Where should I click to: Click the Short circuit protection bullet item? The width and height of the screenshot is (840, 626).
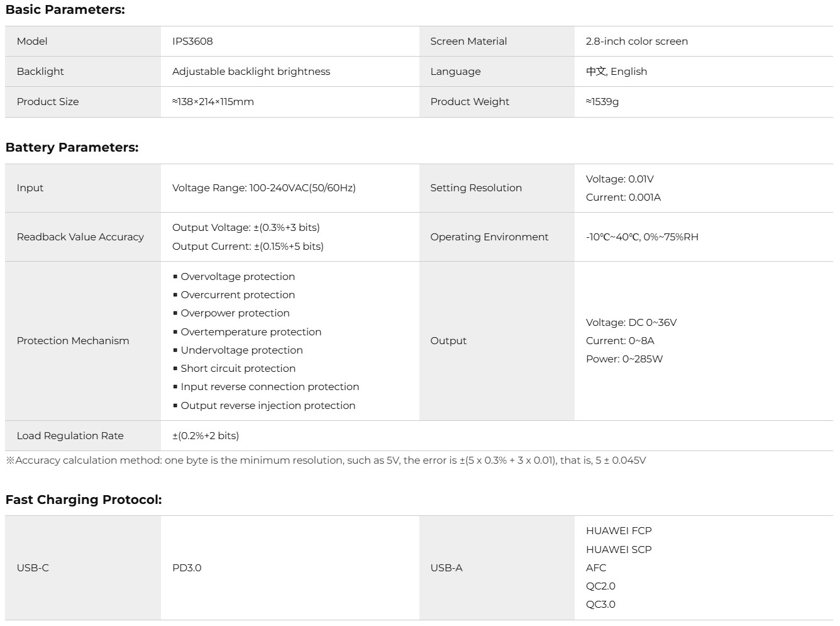[x=238, y=368]
